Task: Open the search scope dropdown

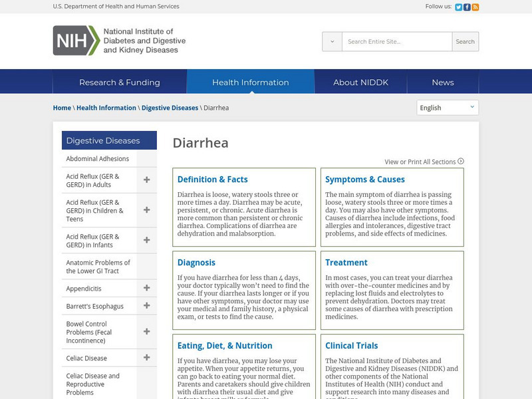Action: [331, 41]
